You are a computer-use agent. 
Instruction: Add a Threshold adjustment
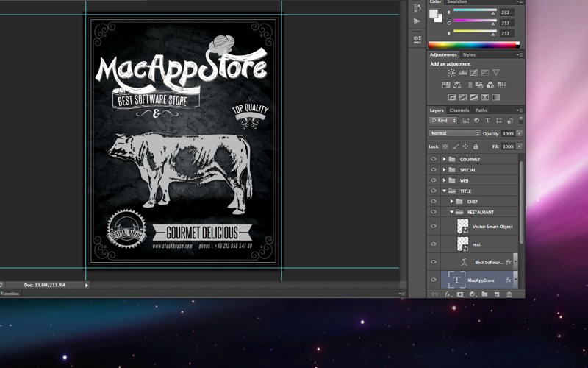pyautogui.click(x=474, y=97)
